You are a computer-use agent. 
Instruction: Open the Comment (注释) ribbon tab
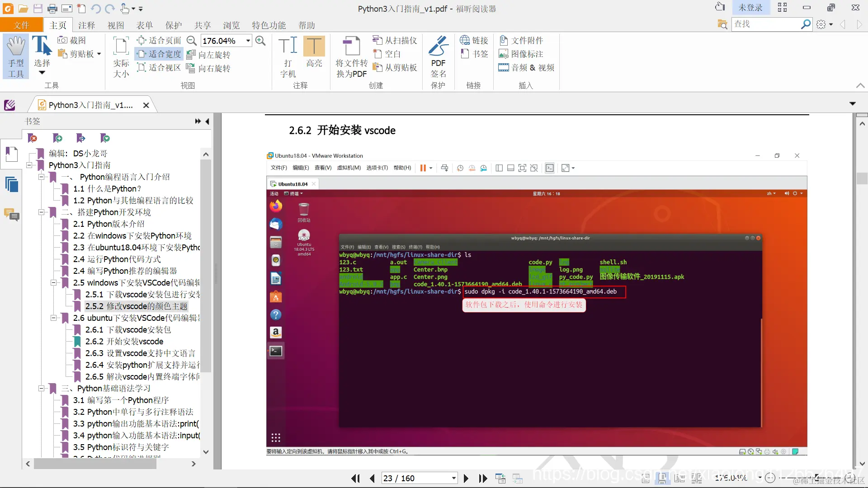point(86,25)
